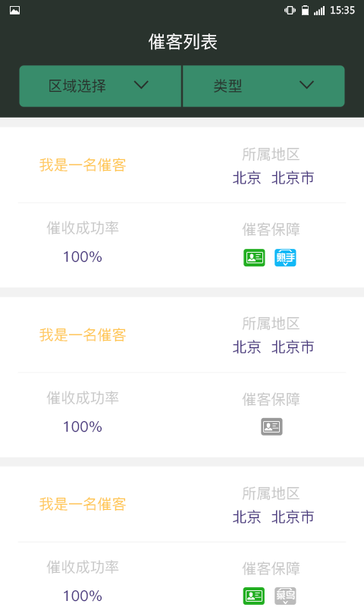364x607 pixels.
Task: Tap the chevron beside 类型
Action: (306, 85)
